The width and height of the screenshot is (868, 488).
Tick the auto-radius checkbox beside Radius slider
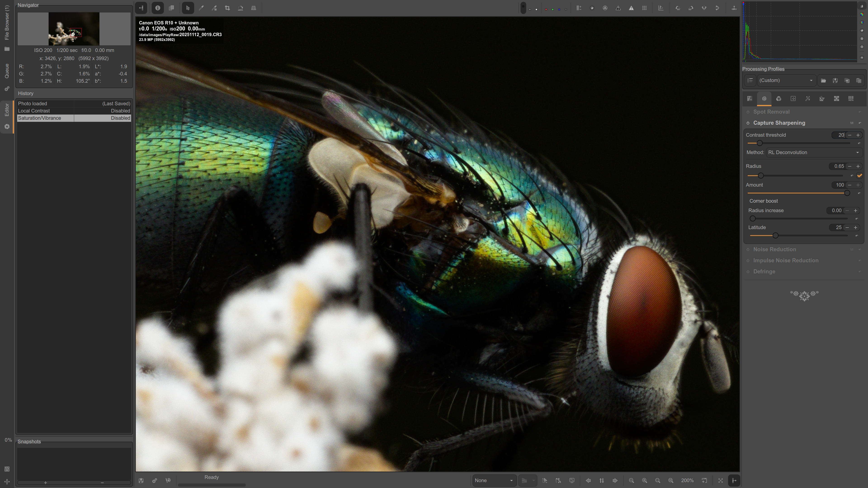tap(860, 176)
